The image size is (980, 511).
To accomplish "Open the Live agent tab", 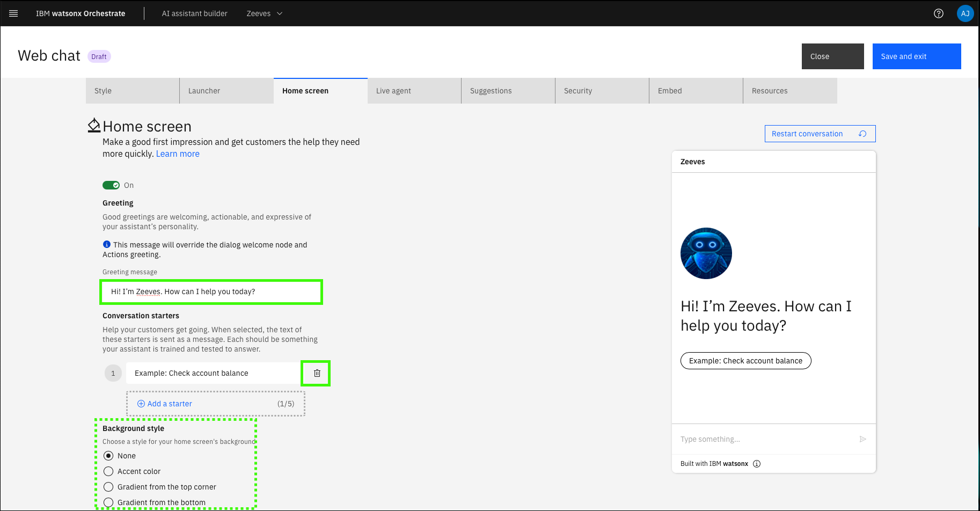I will (414, 91).
